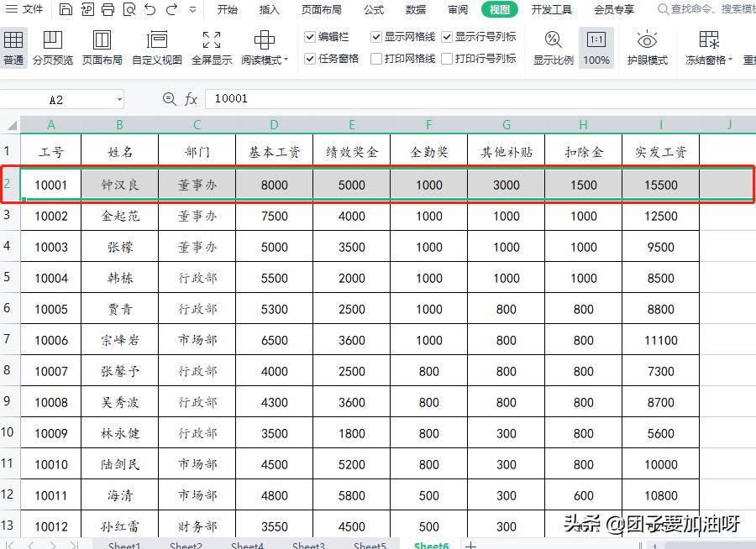Open the 显示比例 zoom dialog

552,48
